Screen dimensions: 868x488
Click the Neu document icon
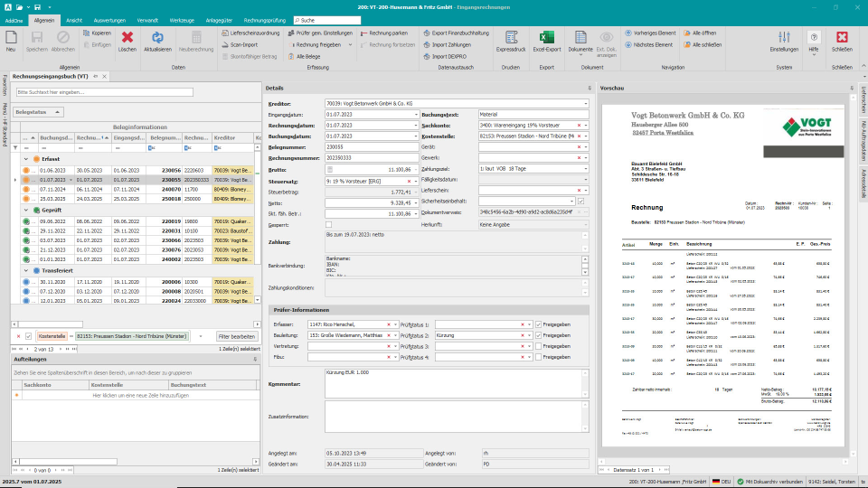point(11,38)
